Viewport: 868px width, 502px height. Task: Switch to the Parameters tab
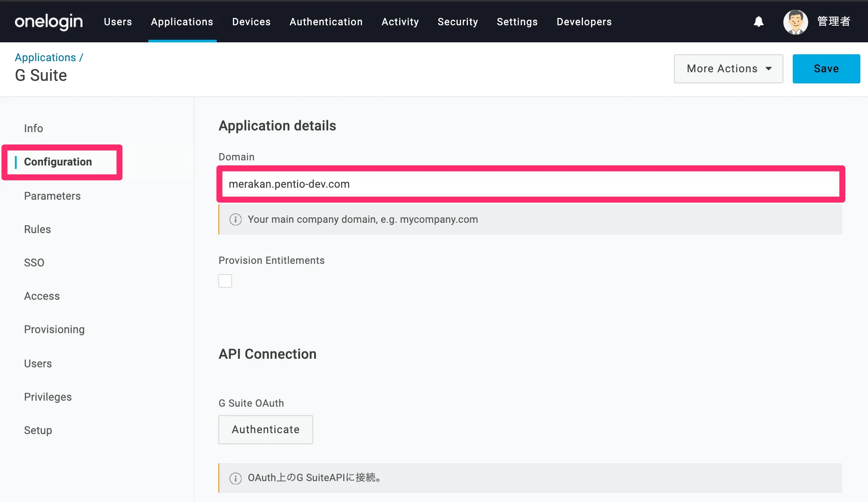click(x=52, y=196)
